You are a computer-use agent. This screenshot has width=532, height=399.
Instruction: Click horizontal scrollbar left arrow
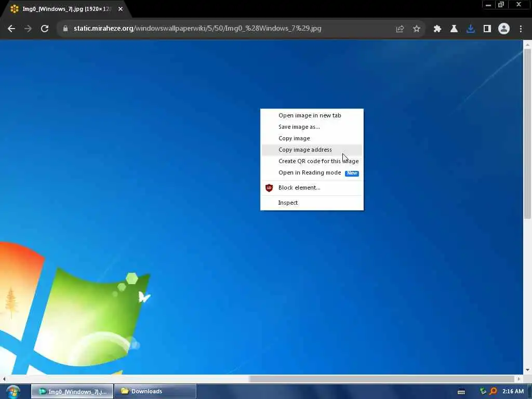tap(4, 379)
